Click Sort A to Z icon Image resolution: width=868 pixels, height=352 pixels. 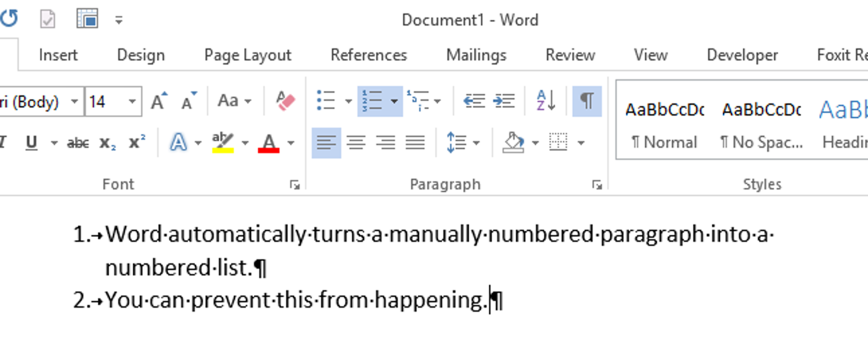546,101
